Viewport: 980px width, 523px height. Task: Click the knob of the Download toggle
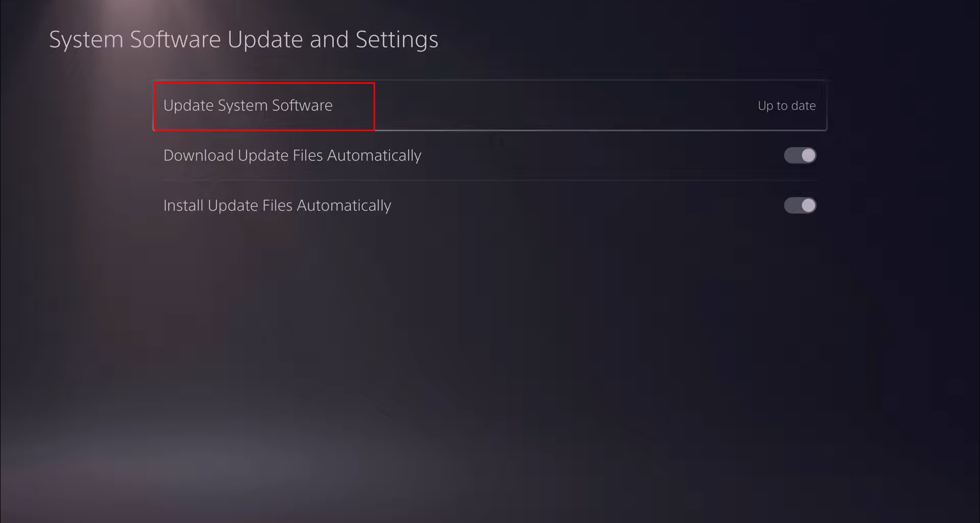(x=808, y=155)
